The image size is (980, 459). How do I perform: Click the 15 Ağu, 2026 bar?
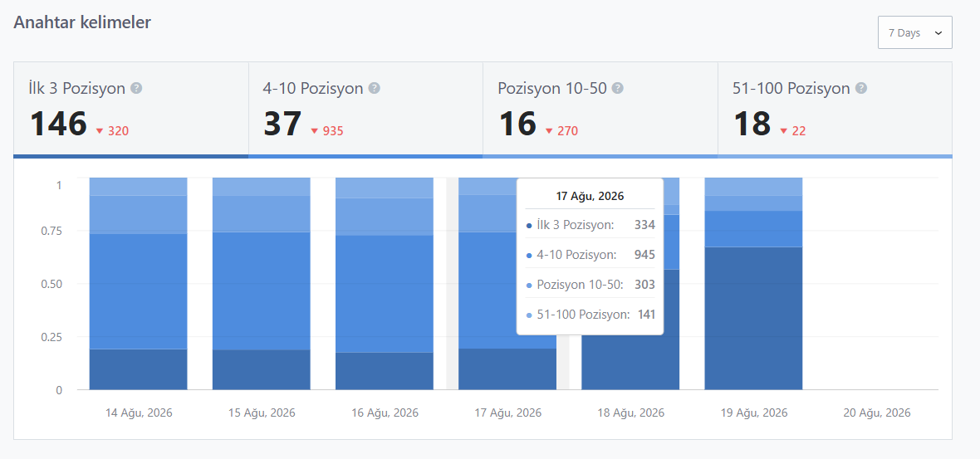click(262, 284)
